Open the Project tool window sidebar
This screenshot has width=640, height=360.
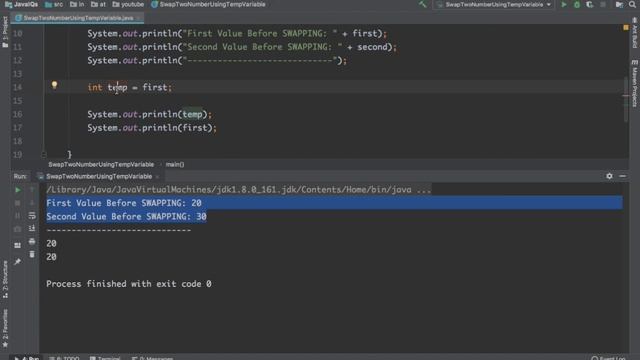pos(5,33)
